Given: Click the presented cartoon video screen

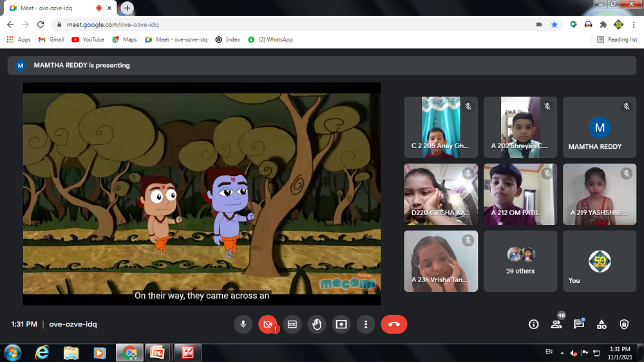Looking at the screenshot, I should pos(202,193).
